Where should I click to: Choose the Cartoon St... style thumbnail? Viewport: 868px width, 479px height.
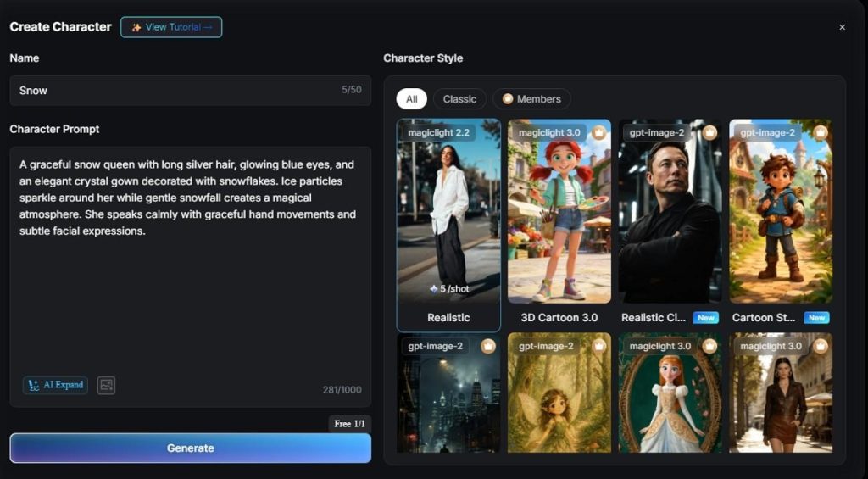(x=781, y=212)
